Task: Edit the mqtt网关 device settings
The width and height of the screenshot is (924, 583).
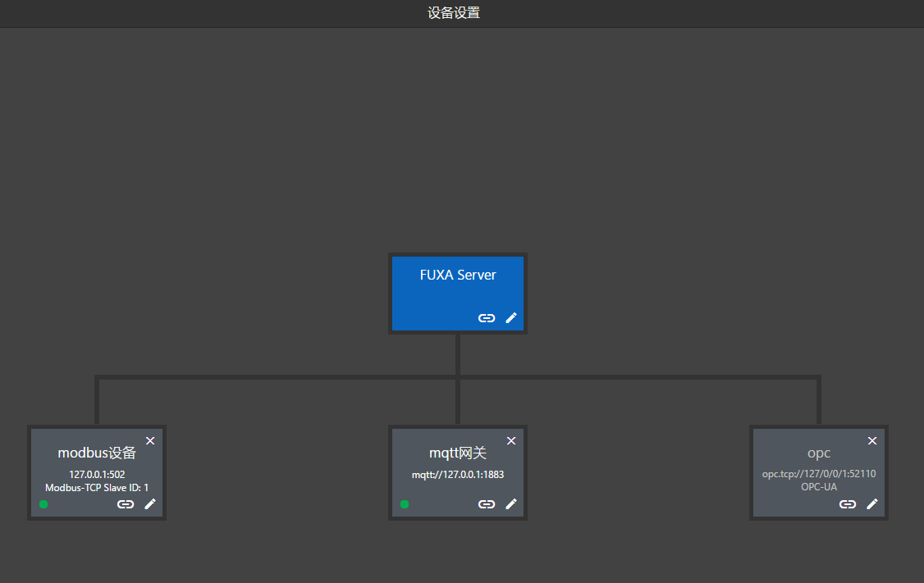Action: 511,504
